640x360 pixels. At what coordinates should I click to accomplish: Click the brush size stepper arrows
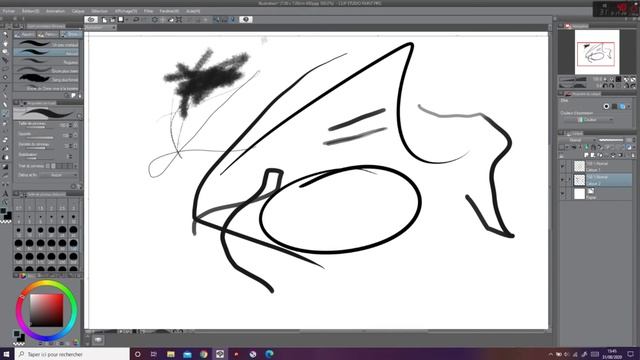pos(71,125)
